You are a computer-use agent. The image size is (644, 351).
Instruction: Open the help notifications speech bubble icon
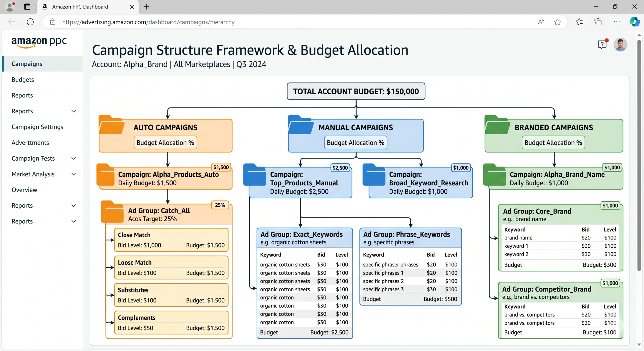pos(602,44)
